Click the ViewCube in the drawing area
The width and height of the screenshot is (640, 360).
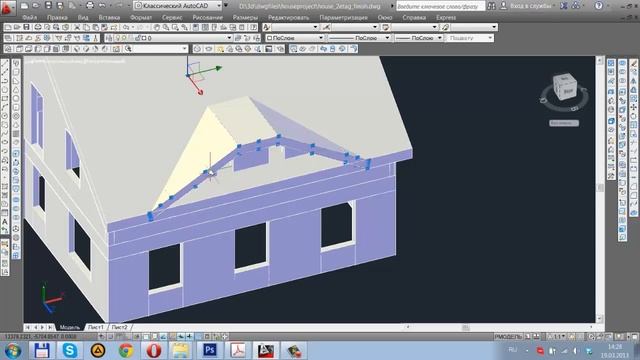[x=565, y=87]
